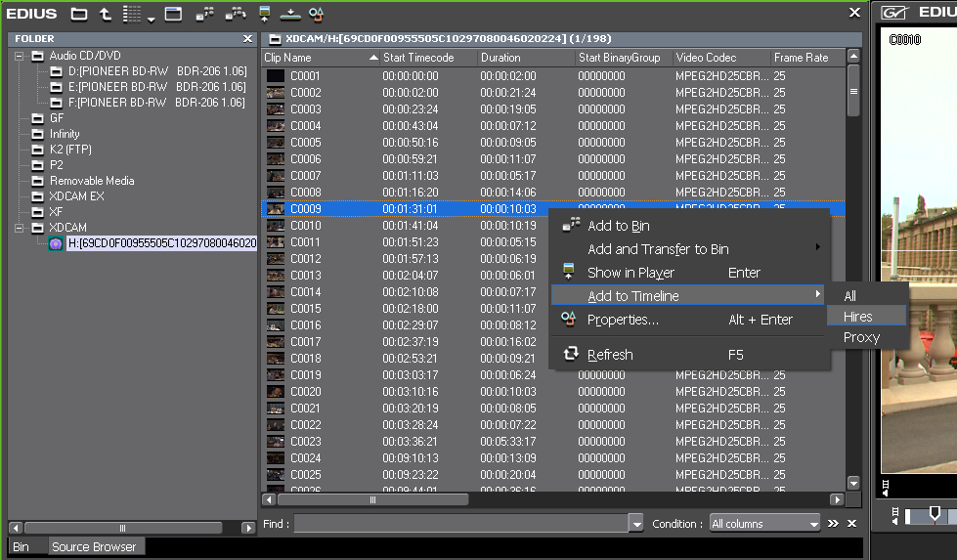
Task: Select the XDCAM EX folder
Action: (x=77, y=196)
